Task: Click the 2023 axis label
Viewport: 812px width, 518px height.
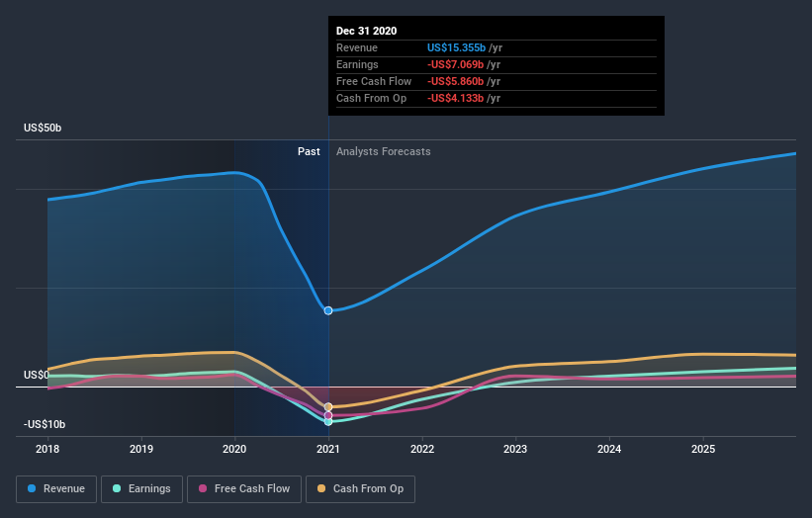Action: pos(515,449)
